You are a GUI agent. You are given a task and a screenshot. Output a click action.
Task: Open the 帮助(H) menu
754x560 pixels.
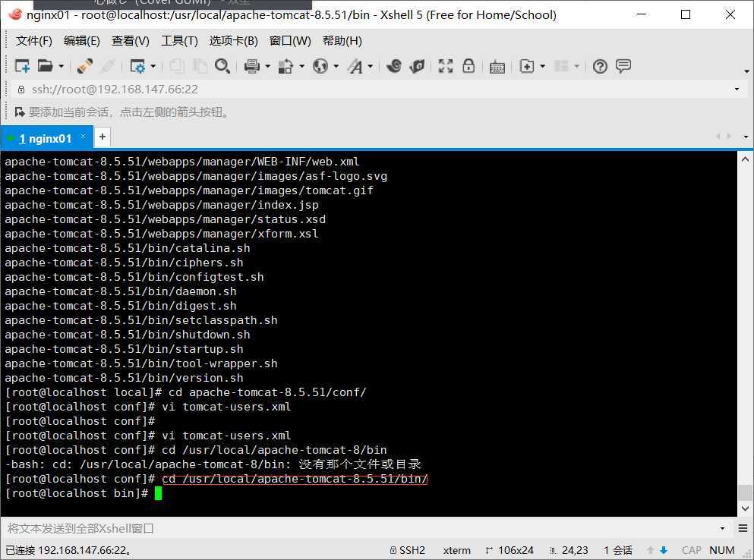tap(342, 41)
